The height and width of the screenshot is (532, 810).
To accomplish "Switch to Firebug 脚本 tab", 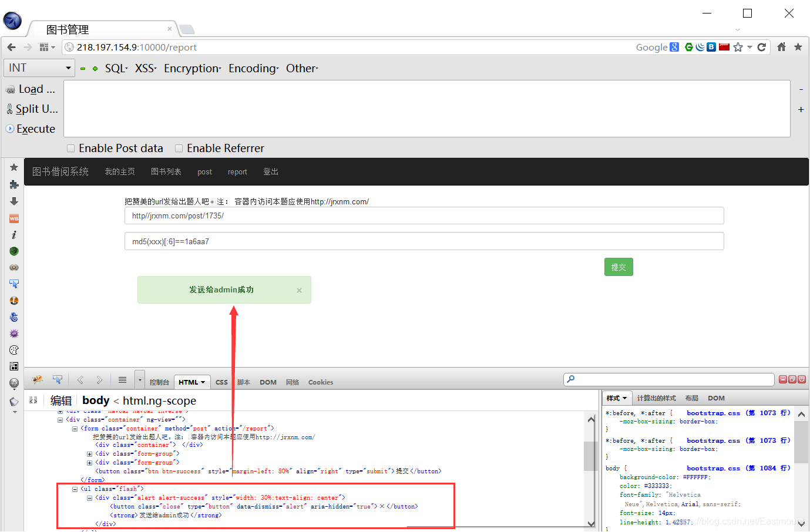I will click(x=244, y=382).
